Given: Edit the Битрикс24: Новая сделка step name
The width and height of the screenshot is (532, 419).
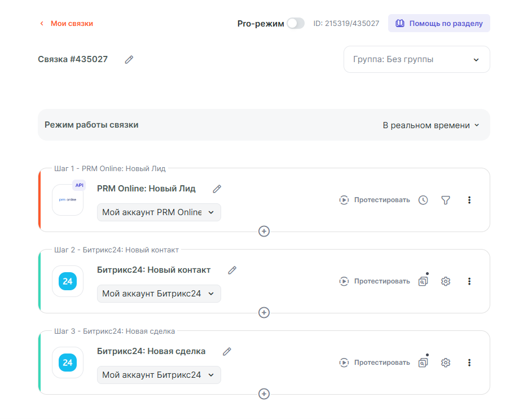Looking at the screenshot, I should point(227,351).
